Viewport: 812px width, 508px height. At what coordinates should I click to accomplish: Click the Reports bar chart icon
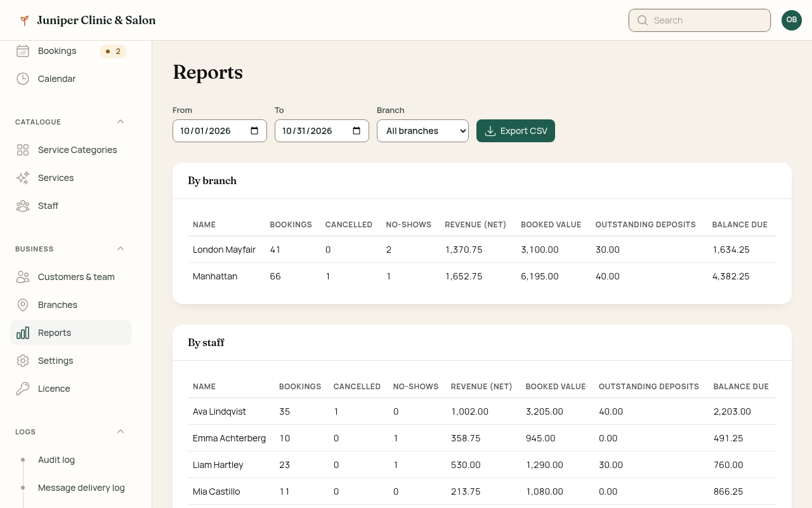(23, 333)
